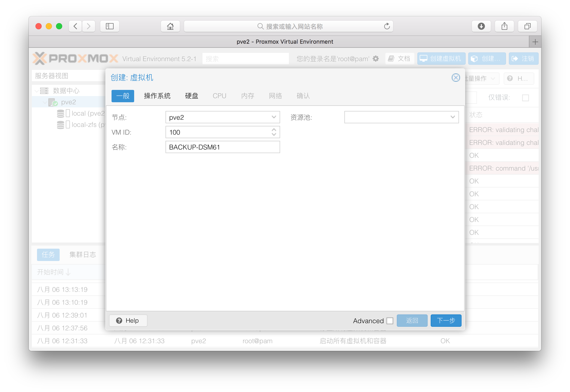Select the 集群日志 cluster log tab
This screenshot has width=570, height=392.
tap(83, 255)
